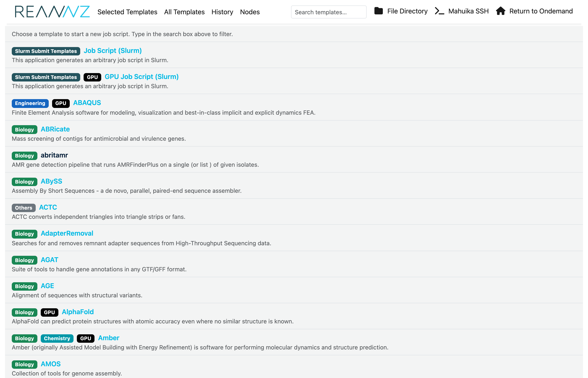This screenshot has width=588, height=378.
Task: Click the AGE structural variants description
Action: pos(77,295)
